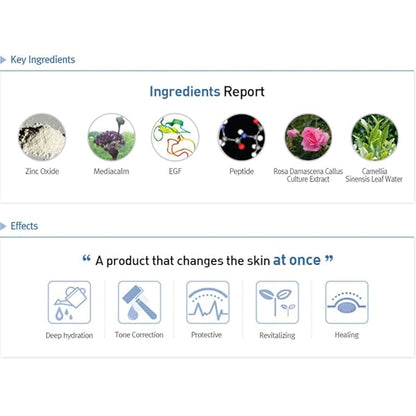416x416 pixels.
Task: Select the EGF protein ribbon image
Action: pyautogui.click(x=175, y=137)
